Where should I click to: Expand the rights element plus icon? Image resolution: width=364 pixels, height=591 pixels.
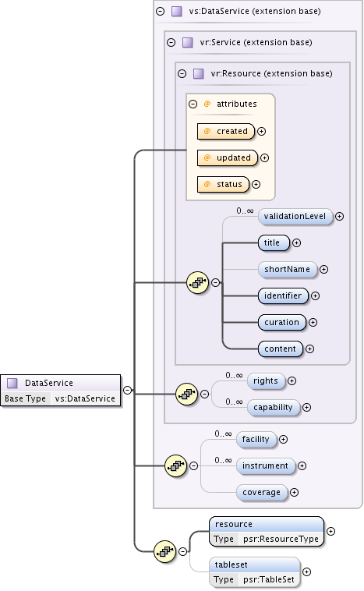coord(292,381)
